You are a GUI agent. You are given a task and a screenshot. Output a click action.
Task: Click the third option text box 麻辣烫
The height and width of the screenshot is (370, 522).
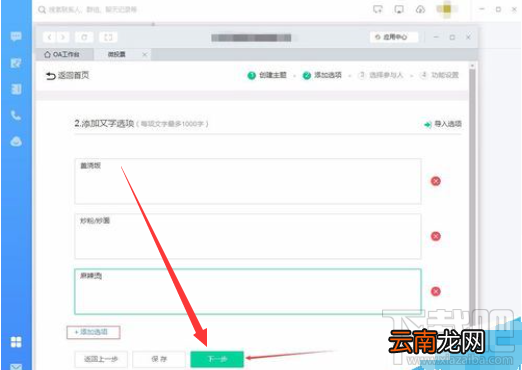coord(248,291)
